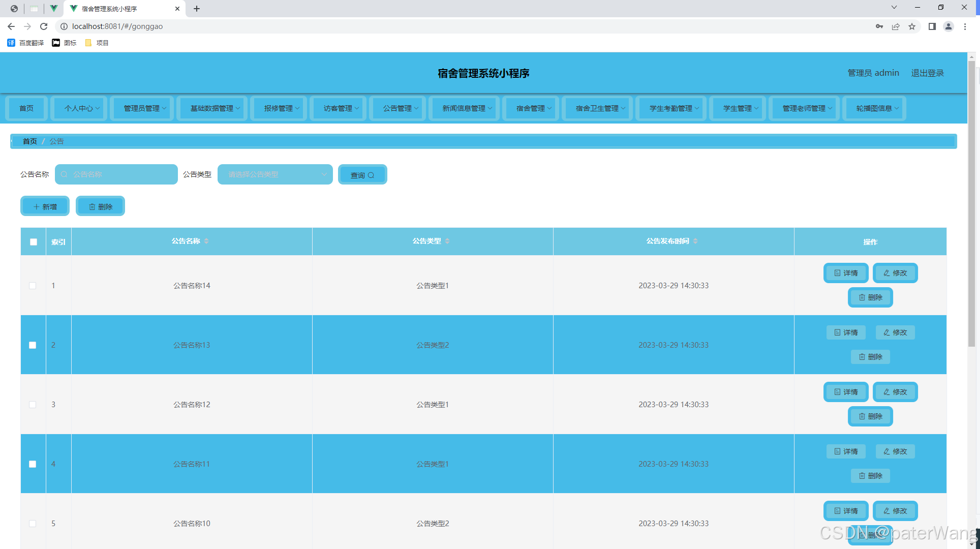This screenshot has height=549, width=980.
Task: Sort by the 公告发布时间 column sort arrows
Action: click(x=695, y=241)
